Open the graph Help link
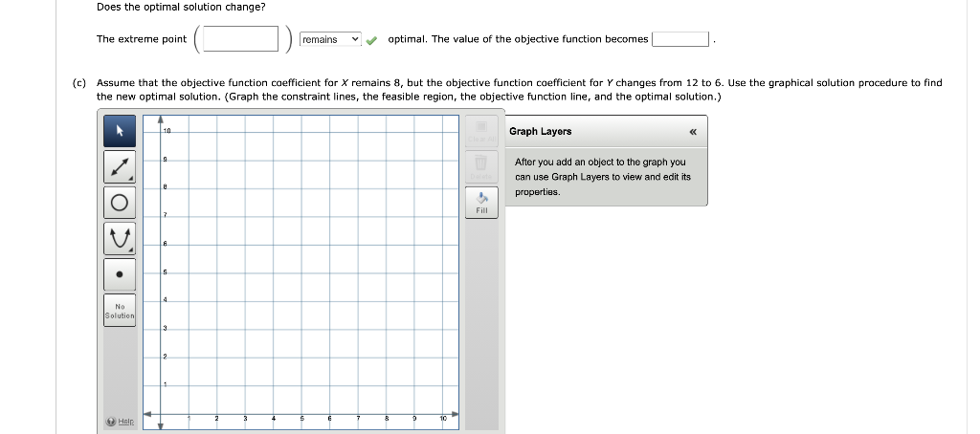This screenshot has width=980, height=434. (121, 422)
